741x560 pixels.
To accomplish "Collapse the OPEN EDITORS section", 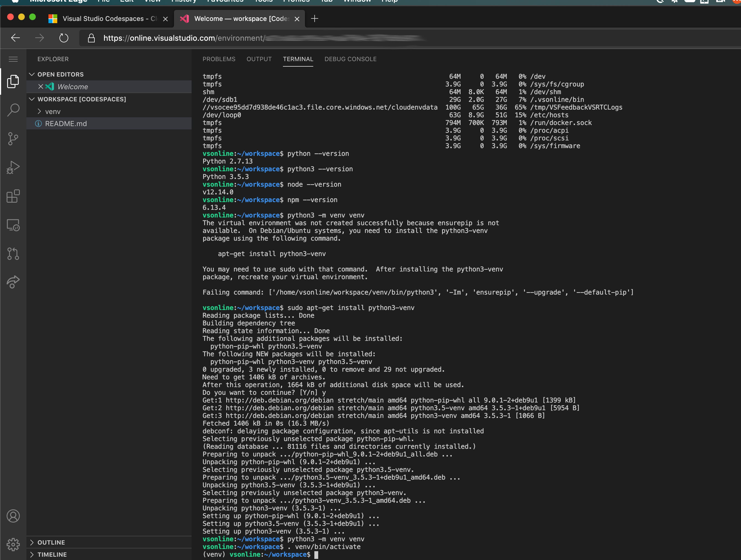I will click(32, 74).
